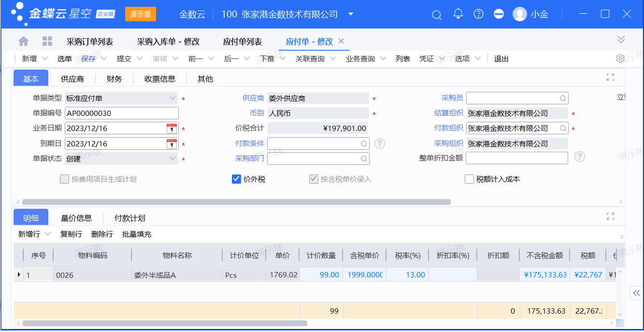Open the 其他 section tab
The height and width of the screenshot is (332, 644).
205,79
